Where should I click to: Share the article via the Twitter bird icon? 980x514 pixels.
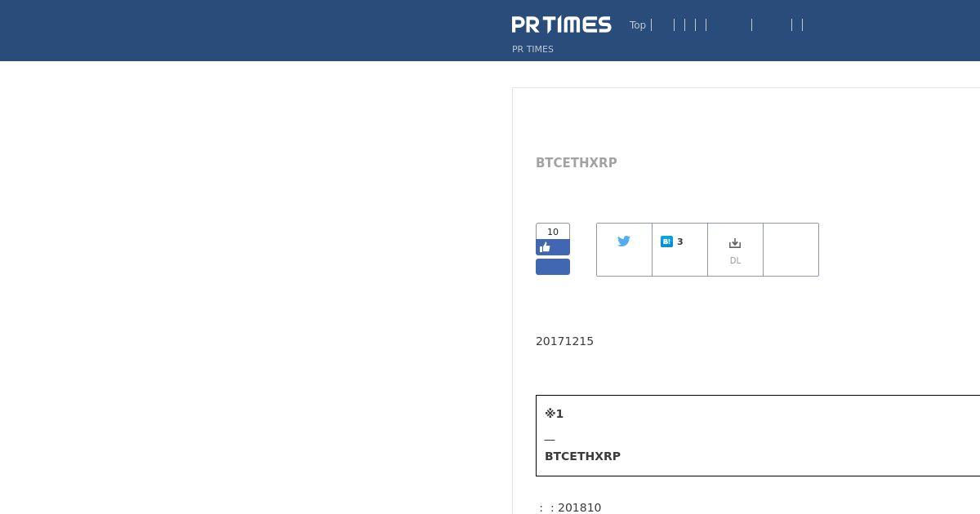[624, 241]
